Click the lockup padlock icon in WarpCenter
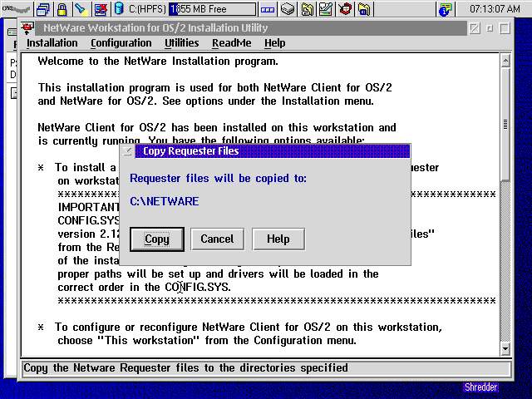 pos(62,9)
